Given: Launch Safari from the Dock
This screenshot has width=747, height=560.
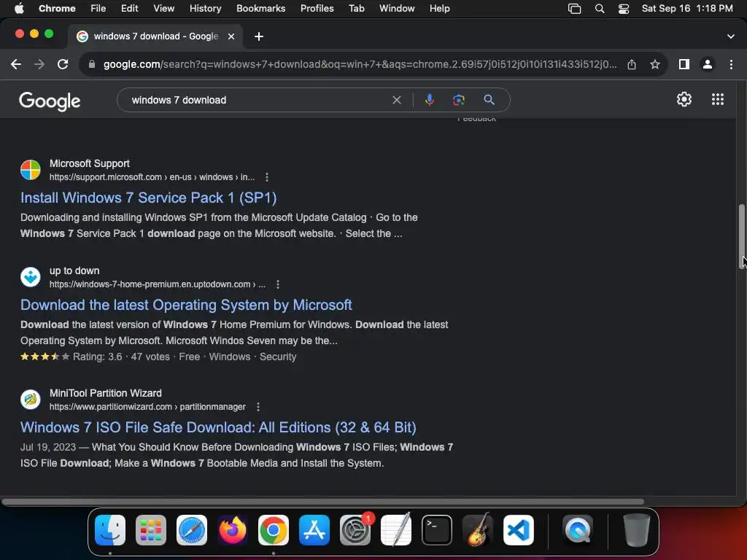Looking at the screenshot, I should 192,530.
